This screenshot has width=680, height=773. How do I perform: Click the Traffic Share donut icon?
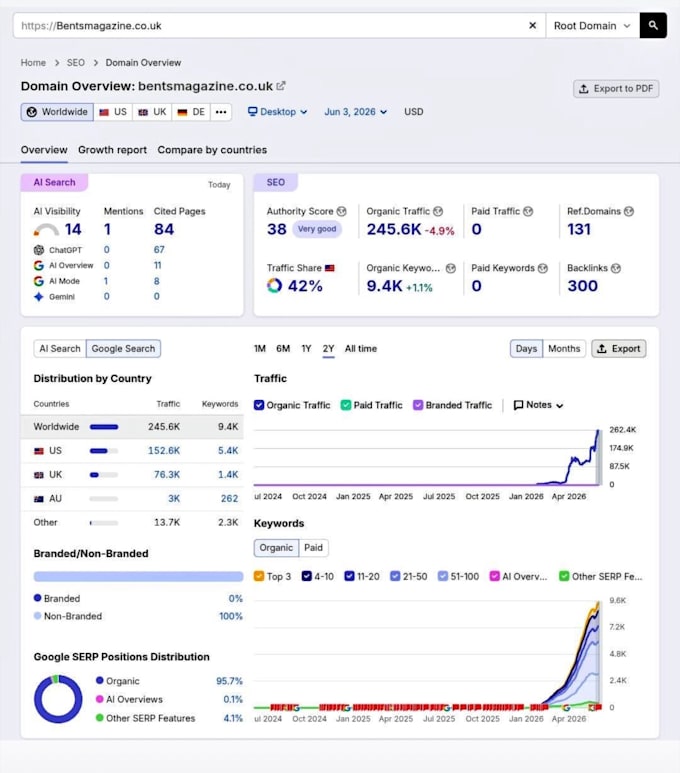click(x=275, y=285)
